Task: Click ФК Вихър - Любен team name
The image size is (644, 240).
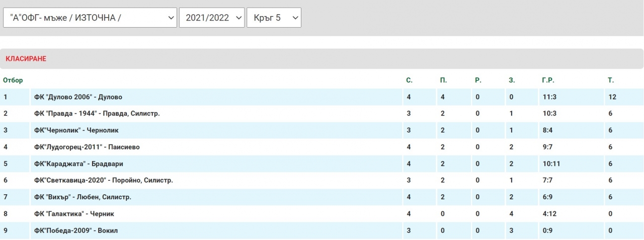Action: (x=83, y=197)
